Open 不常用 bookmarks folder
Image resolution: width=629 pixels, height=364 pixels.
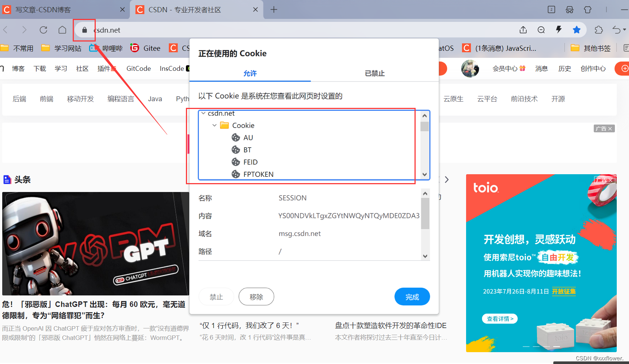click(17, 48)
